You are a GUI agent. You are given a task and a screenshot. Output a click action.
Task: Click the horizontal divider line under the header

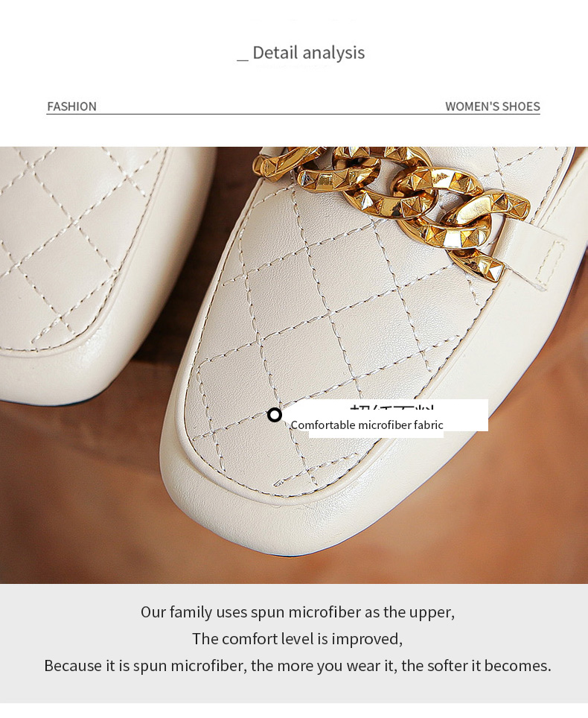click(293, 114)
